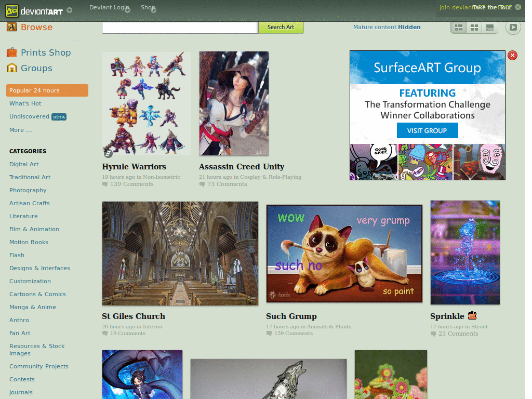532x399 pixels.
Task: Click the Browse Mona Lisa icon
Action: (x=11, y=27)
